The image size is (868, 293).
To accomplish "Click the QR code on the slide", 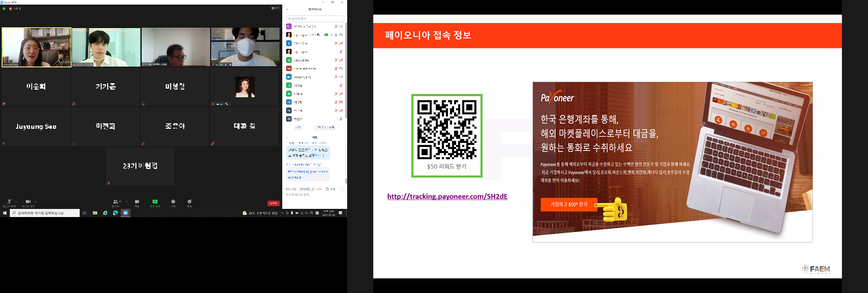I will click(447, 130).
